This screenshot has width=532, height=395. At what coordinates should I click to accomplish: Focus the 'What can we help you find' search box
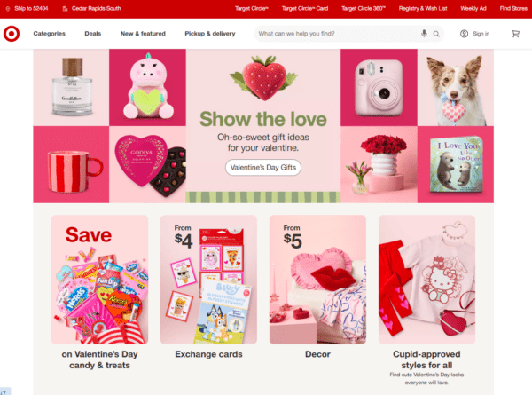coord(338,34)
